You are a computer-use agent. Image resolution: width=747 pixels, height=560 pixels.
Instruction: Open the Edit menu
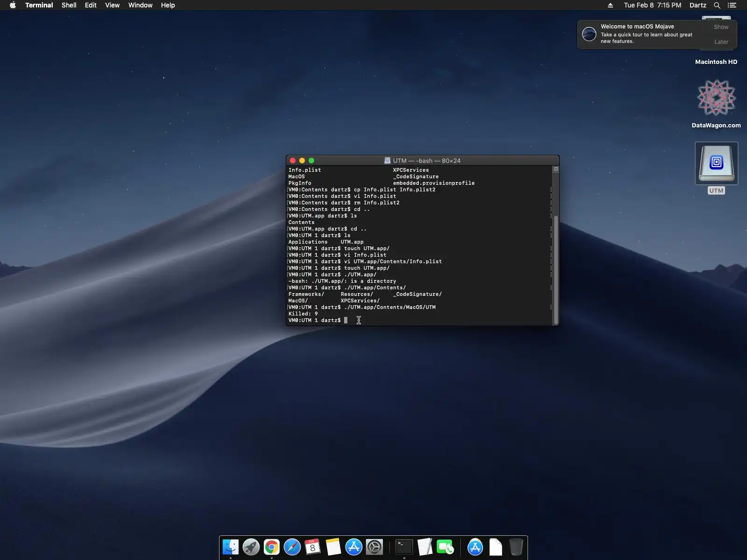pos(91,5)
